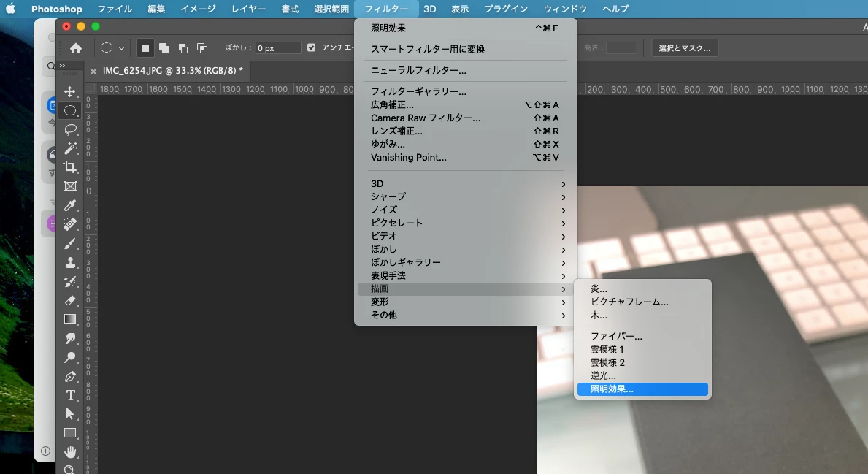Image resolution: width=868 pixels, height=474 pixels.
Task: Expand the ノイズ submenu
Action: [466, 210]
